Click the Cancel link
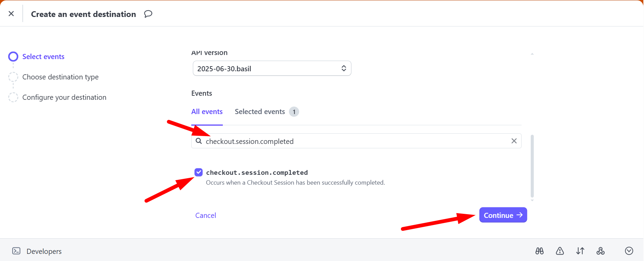644x261 pixels. coord(206,216)
